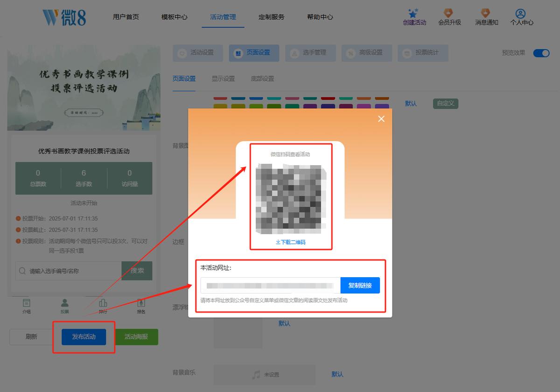
Task: Switch to 投票统计 tab
Action: pos(423,53)
